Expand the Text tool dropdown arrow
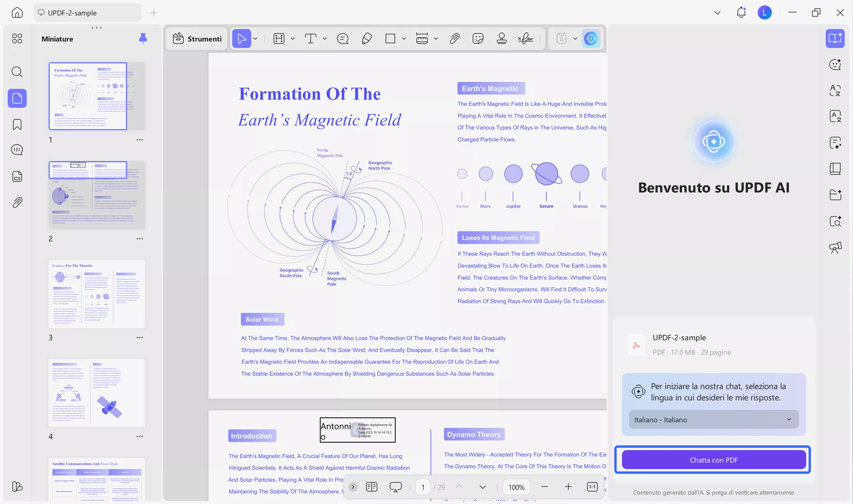Image resolution: width=853 pixels, height=504 pixels. 325,38
